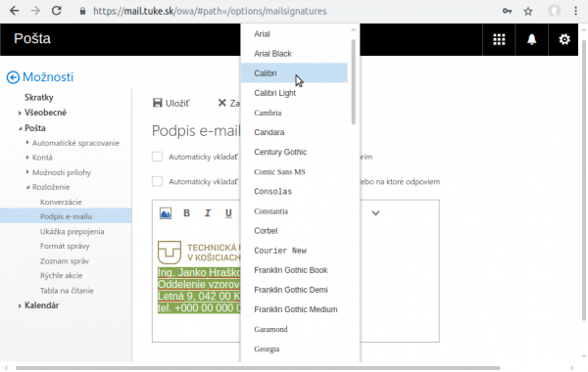588x372 pixels.
Task: Click the Ing. Janko Hraško signature line
Action: (199, 272)
